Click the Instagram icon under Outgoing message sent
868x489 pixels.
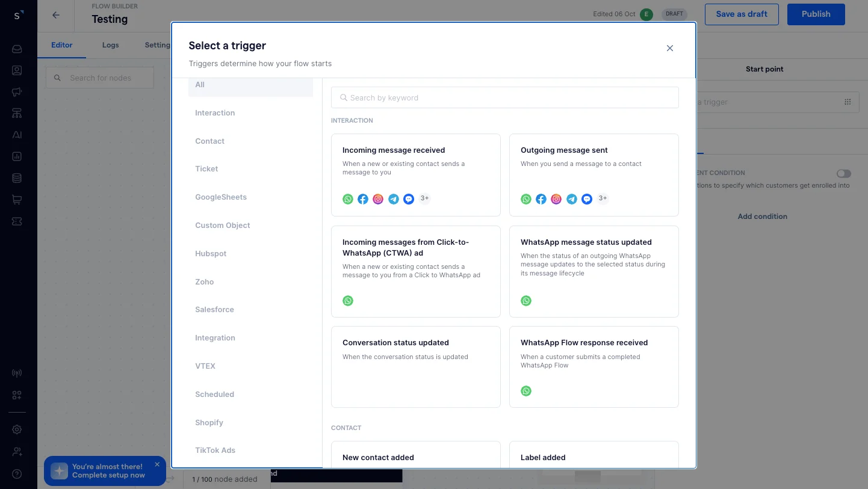tap(556, 198)
